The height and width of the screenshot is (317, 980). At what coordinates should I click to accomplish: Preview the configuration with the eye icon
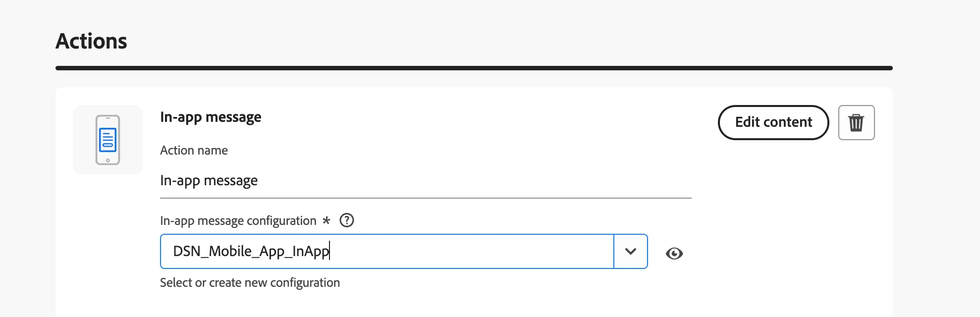pyautogui.click(x=674, y=254)
